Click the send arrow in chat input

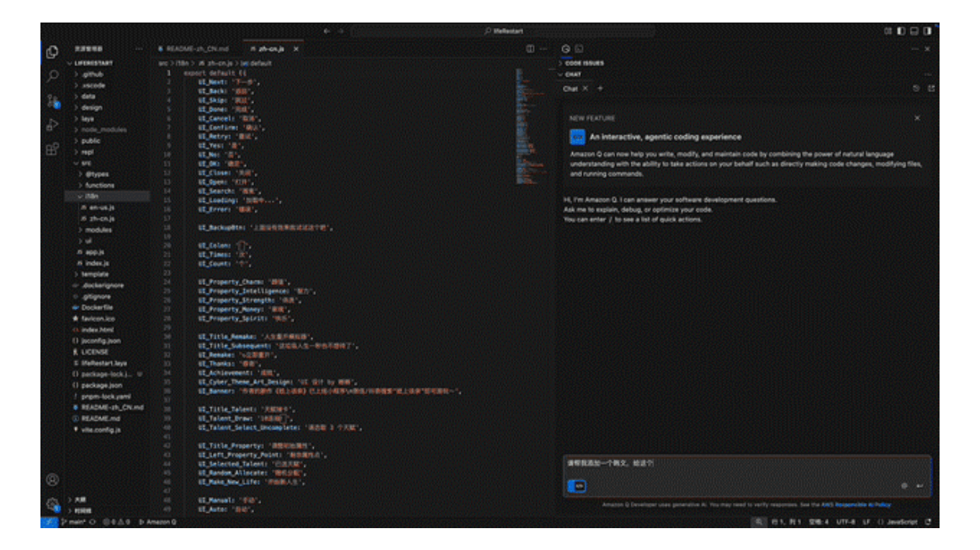tap(920, 486)
